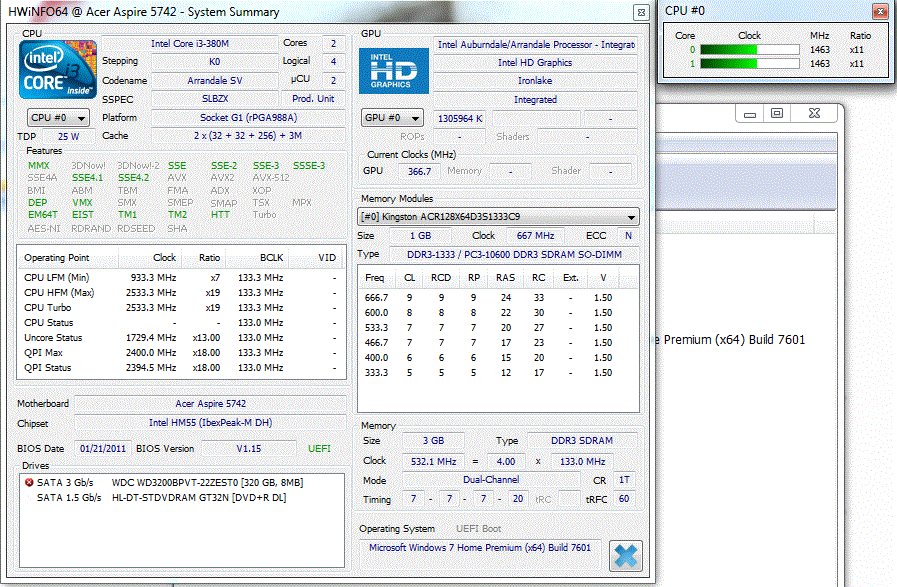
Task: Open the CPU #0 selector dropdown
Action: (58, 118)
